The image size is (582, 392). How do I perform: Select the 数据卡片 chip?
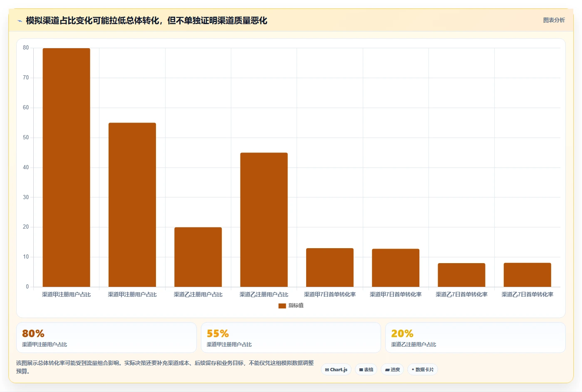(422, 370)
